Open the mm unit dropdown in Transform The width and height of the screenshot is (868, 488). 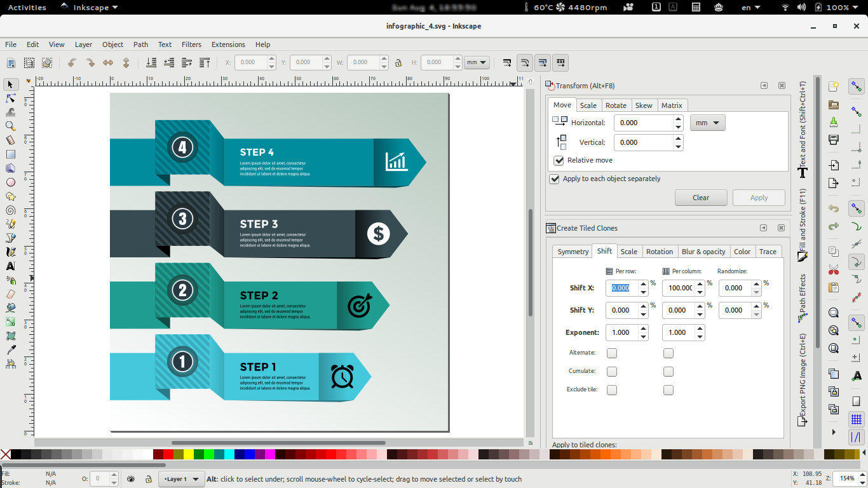click(707, 123)
